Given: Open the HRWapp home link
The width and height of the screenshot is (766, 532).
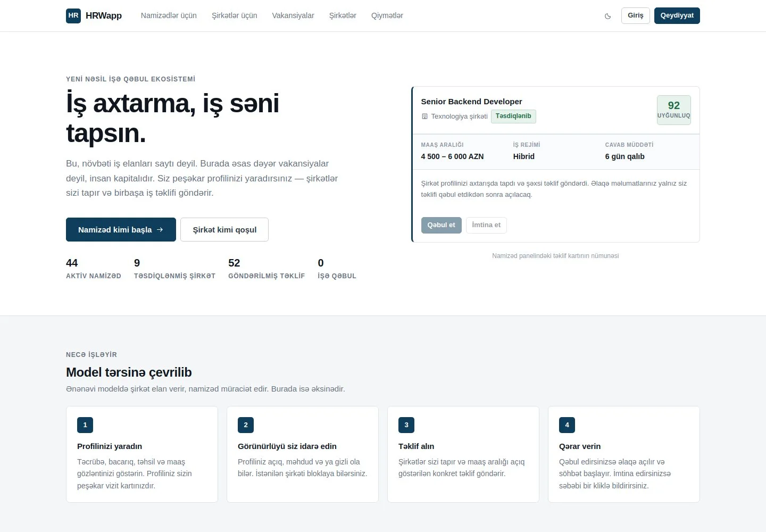Looking at the screenshot, I should tap(94, 15).
